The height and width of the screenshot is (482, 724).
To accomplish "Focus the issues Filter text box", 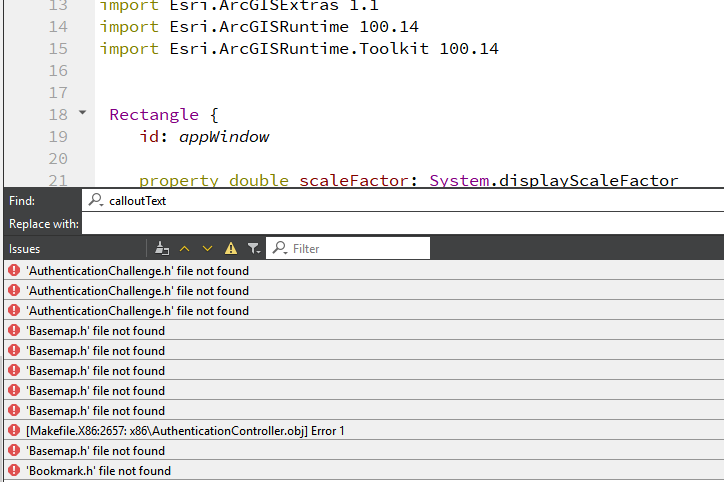I will (358, 248).
